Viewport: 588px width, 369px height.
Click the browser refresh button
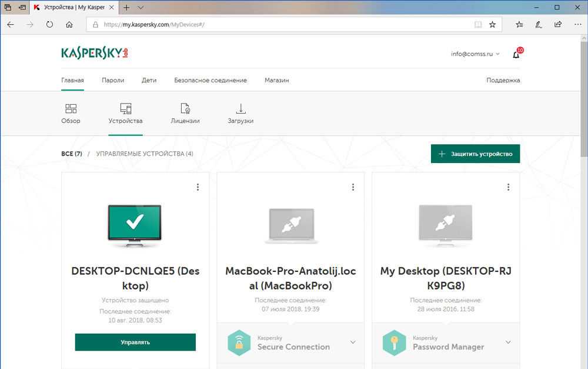click(49, 25)
